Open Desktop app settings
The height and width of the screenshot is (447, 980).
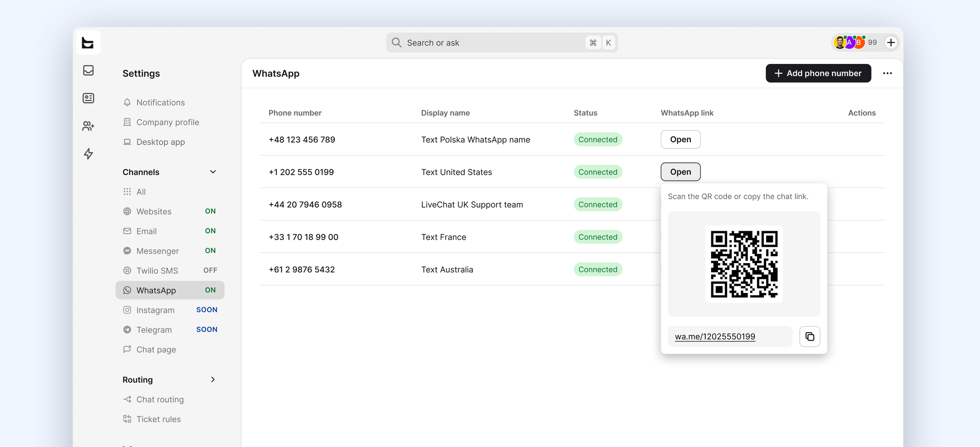point(161,142)
